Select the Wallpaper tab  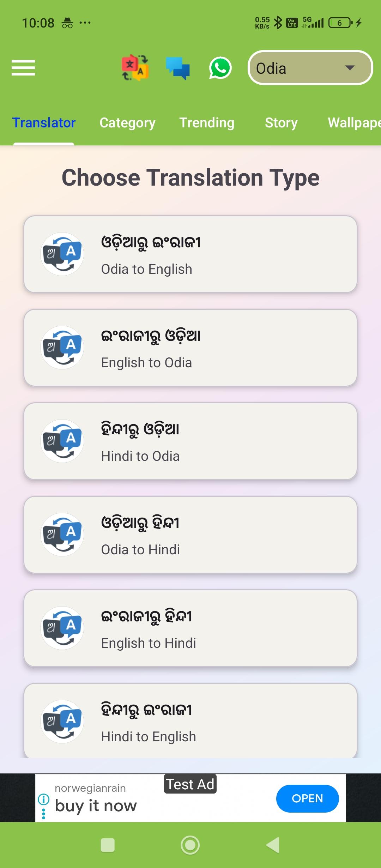coord(354,123)
